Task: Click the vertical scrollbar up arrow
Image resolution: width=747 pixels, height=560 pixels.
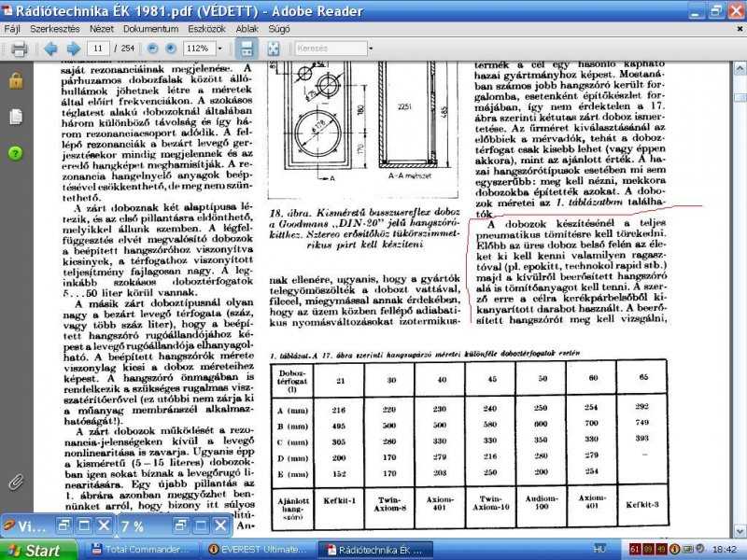Action: 740,69
